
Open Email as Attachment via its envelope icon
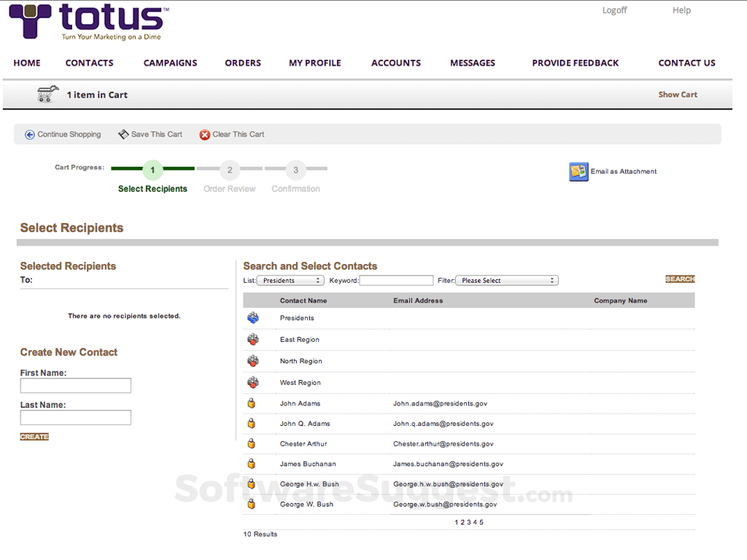[x=578, y=171]
